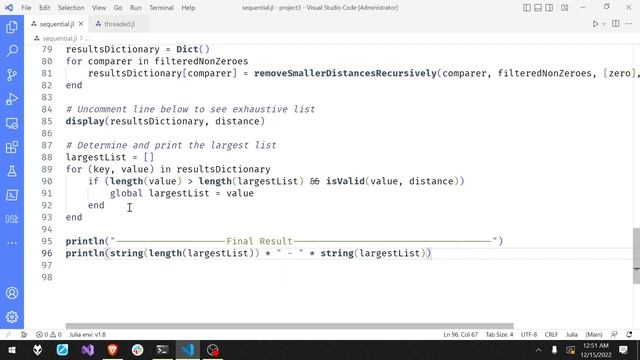The height and width of the screenshot is (360, 640).
Task: Select the sequential.jl tab
Action: pyautogui.click(x=57, y=24)
